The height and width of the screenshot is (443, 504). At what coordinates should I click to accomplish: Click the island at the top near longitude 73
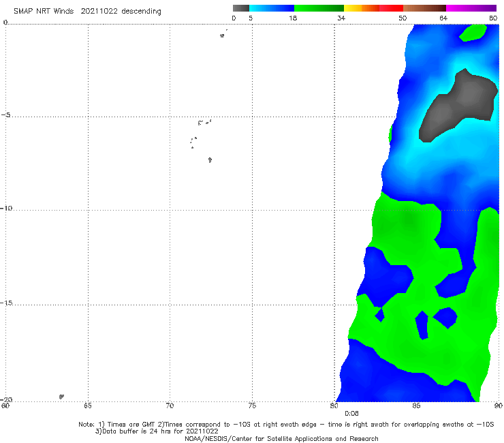point(222,35)
